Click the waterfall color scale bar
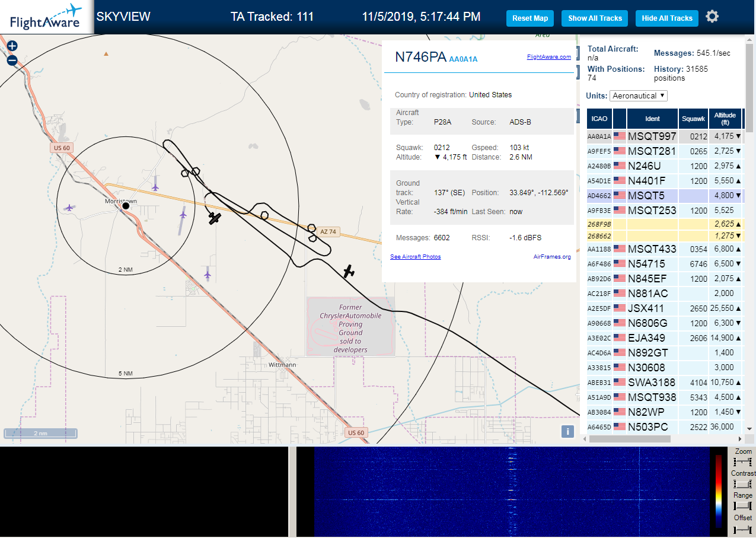756x538 pixels. [x=719, y=492]
